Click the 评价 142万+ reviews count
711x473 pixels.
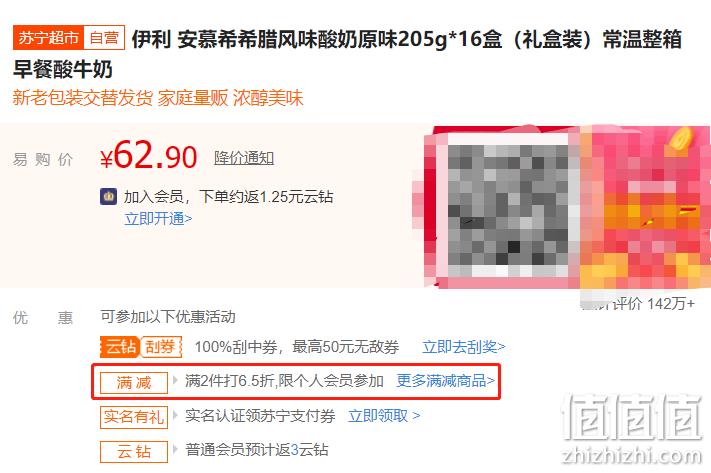click(653, 303)
